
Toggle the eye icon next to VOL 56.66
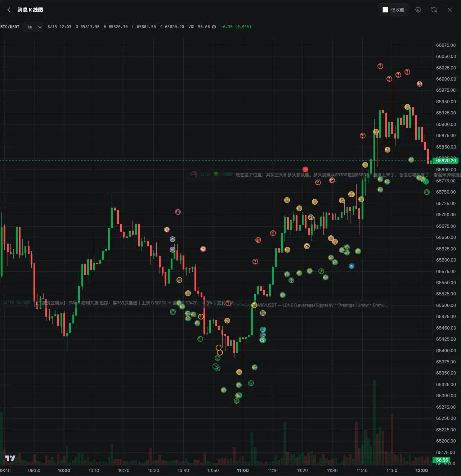[x=214, y=27]
